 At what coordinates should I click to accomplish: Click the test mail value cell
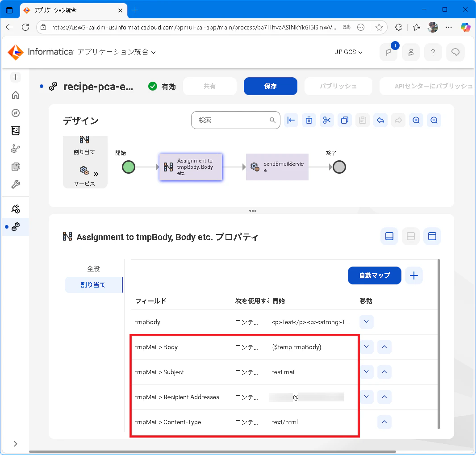click(284, 372)
